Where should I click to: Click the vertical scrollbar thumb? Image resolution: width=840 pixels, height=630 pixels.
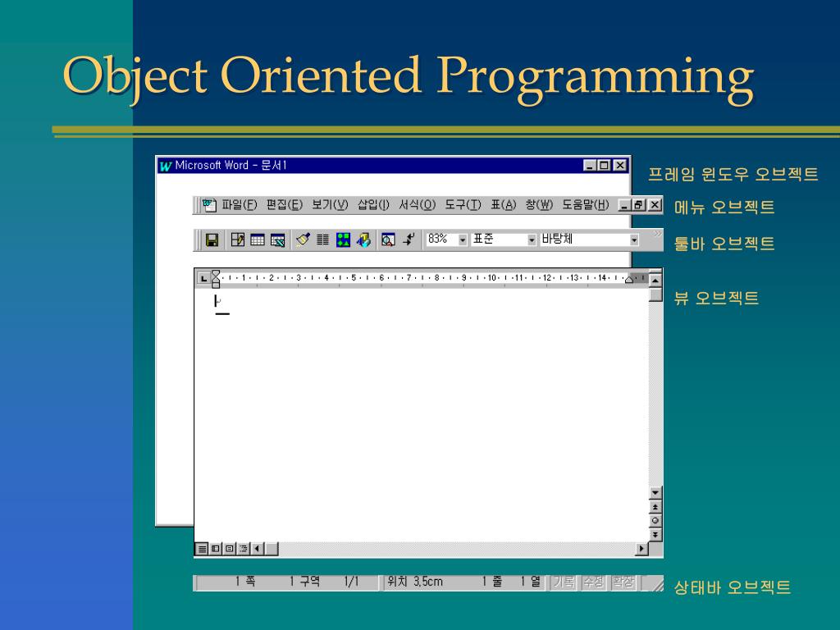click(x=655, y=294)
